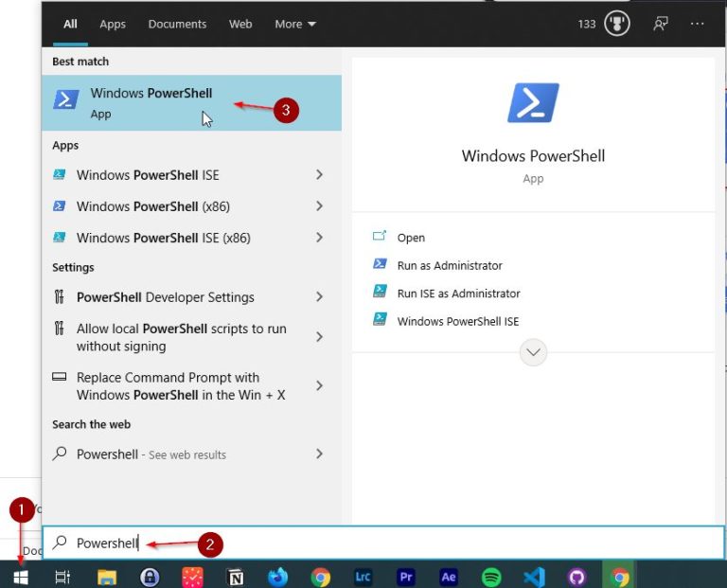Screen dimensions: 727x588
Task: Launch Firefox from the taskbar
Action: 277,577
